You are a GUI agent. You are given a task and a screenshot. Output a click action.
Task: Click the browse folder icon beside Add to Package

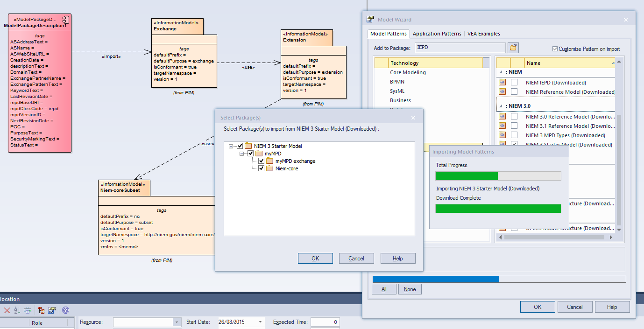[513, 48]
